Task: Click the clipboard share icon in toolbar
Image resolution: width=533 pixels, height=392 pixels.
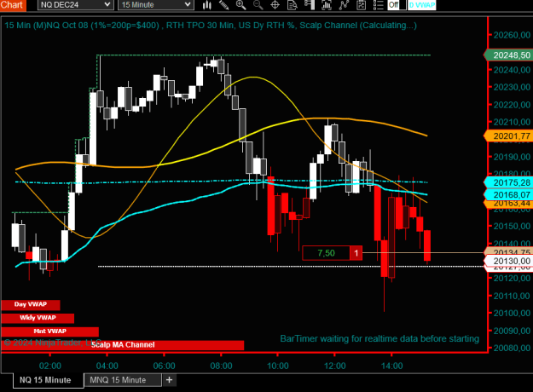Action: (x=361, y=5)
